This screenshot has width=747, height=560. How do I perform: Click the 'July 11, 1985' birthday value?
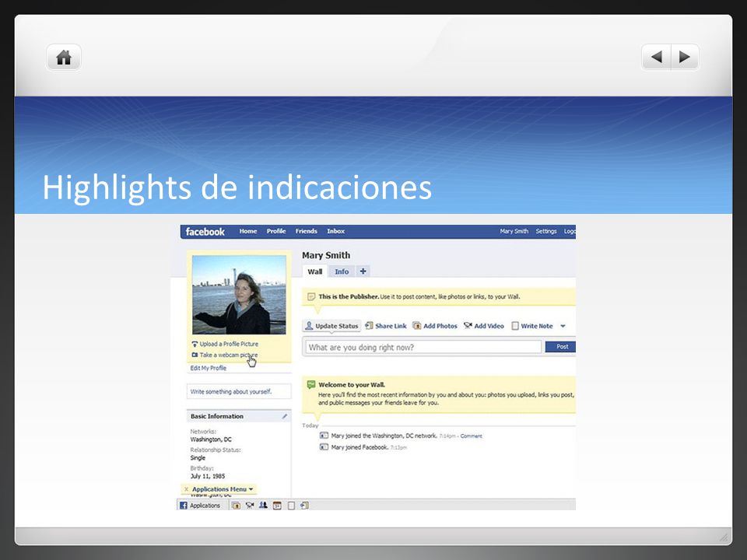(x=208, y=476)
